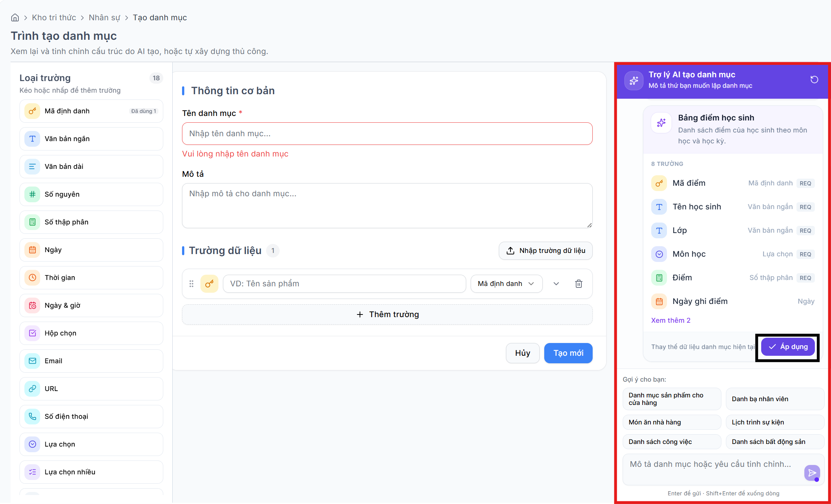
Task: Choose suggestion Danh sách công việc
Action: [x=672, y=442]
